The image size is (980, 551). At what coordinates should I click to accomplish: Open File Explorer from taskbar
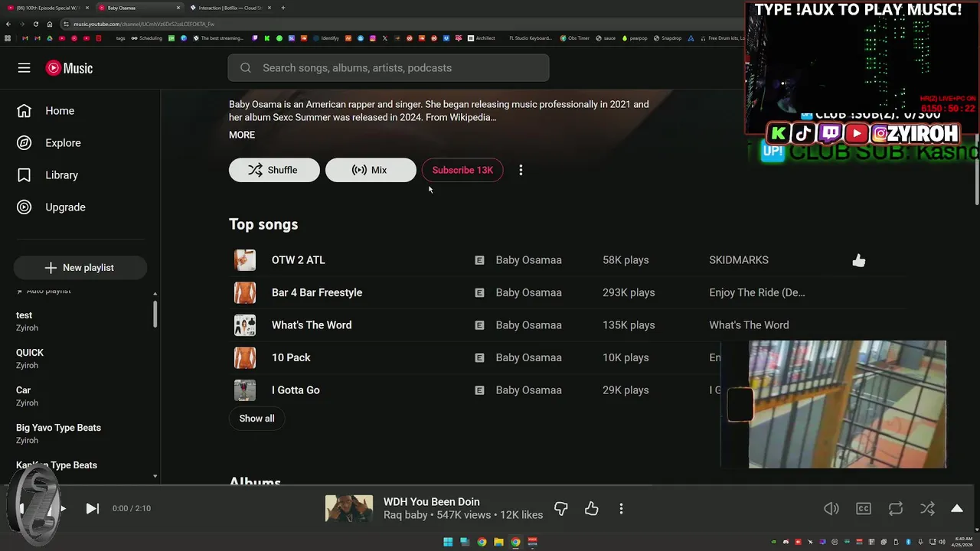498,542
